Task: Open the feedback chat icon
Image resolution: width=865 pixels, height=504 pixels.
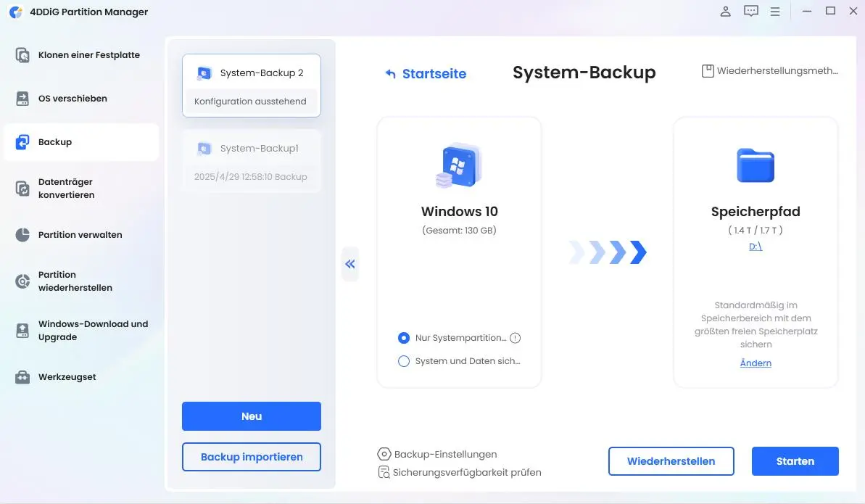Action: (751, 11)
